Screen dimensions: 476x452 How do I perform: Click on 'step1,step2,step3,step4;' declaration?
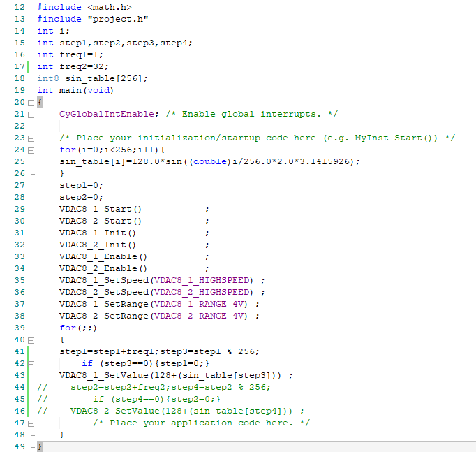(126, 43)
